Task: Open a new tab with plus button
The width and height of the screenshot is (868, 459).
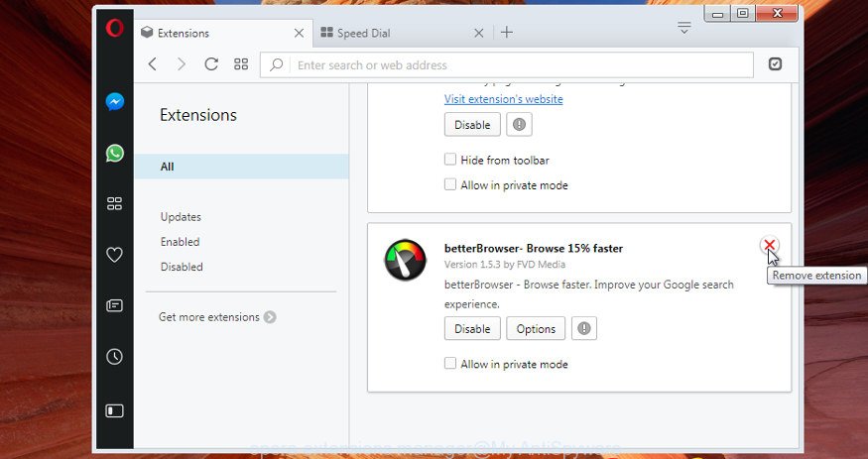Action: (x=507, y=33)
